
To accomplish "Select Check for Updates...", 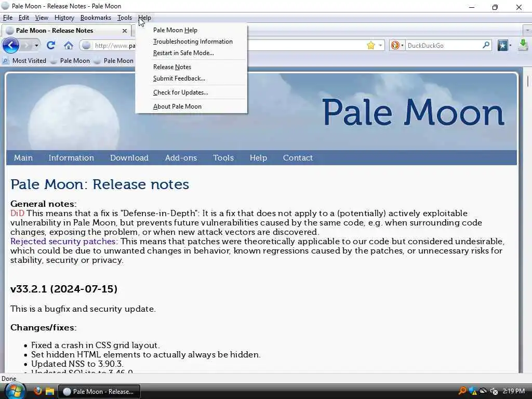I will 191,92.
